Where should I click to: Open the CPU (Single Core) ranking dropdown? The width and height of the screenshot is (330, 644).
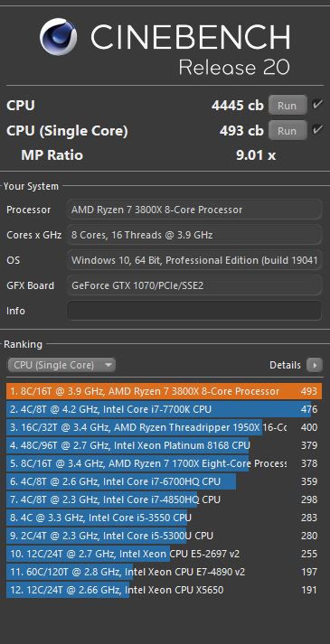click(61, 365)
